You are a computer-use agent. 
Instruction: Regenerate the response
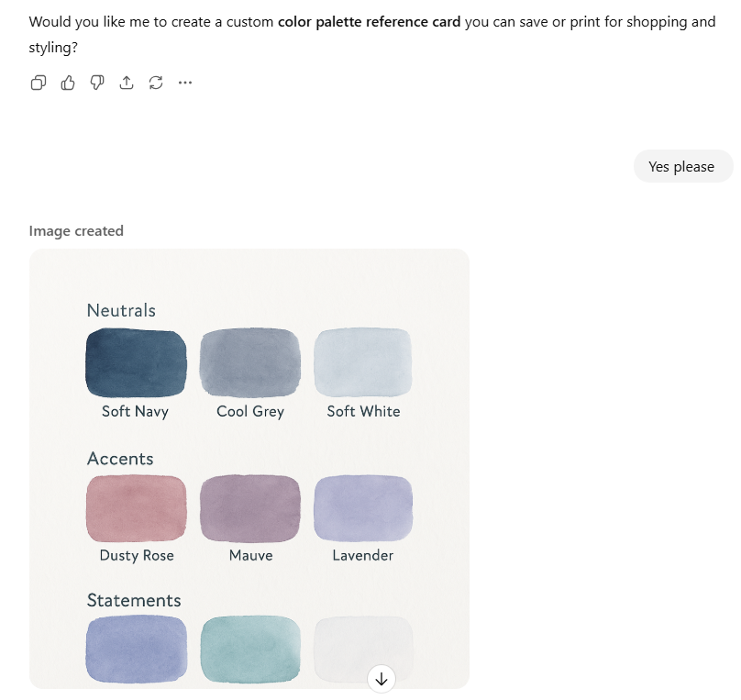[x=156, y=83]
